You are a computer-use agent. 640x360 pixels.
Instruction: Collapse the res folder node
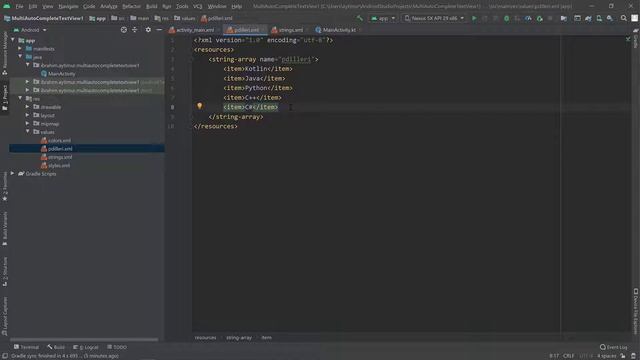tap(20, 98)
